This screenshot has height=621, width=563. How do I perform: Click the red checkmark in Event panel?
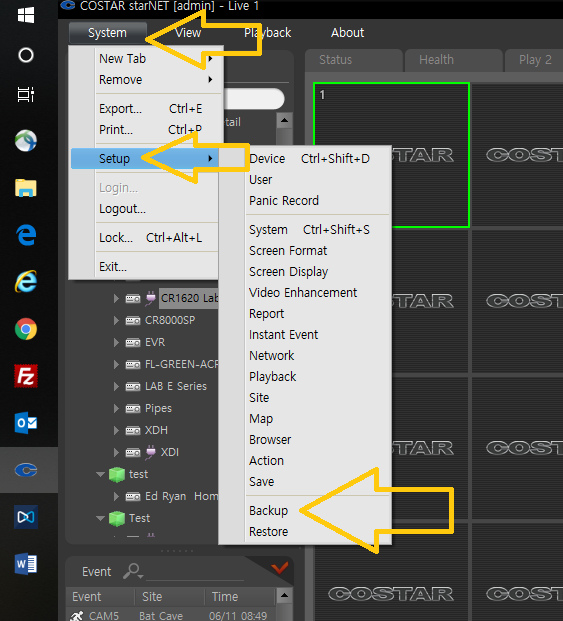point(280,568)
